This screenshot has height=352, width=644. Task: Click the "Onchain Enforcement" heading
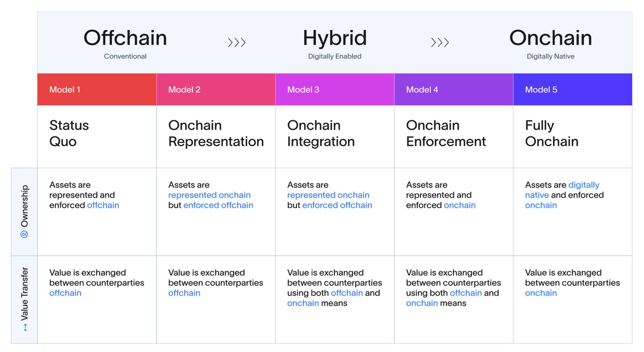(x=446, y=133)
